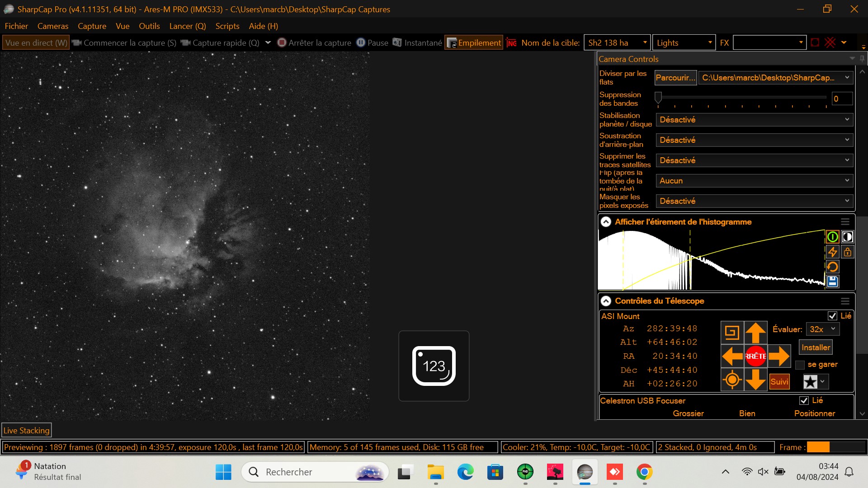Open the Windows Start menu
Viewport: 868px width, 488px height.
[223, 472]
